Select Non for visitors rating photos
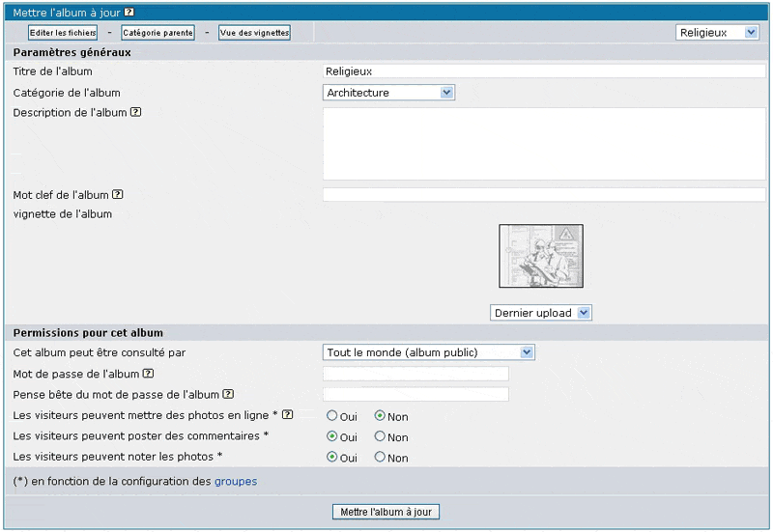 click(380, 458)
